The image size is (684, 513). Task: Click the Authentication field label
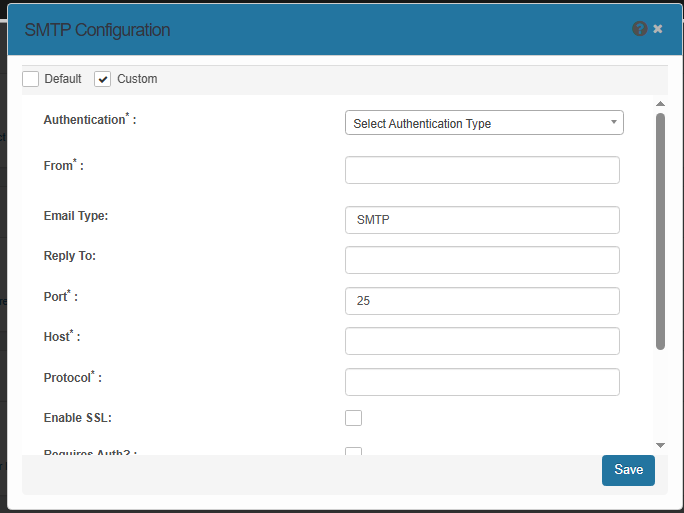[84, 120]
